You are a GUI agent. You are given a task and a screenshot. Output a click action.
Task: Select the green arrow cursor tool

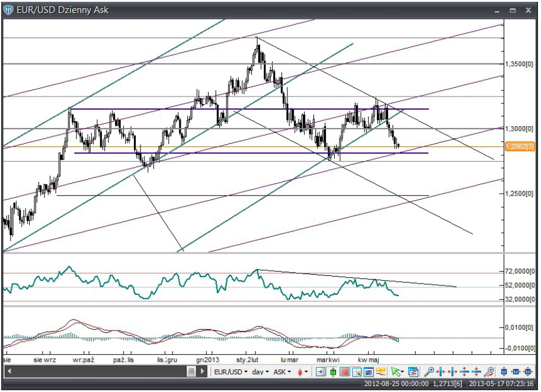[395, 372]
